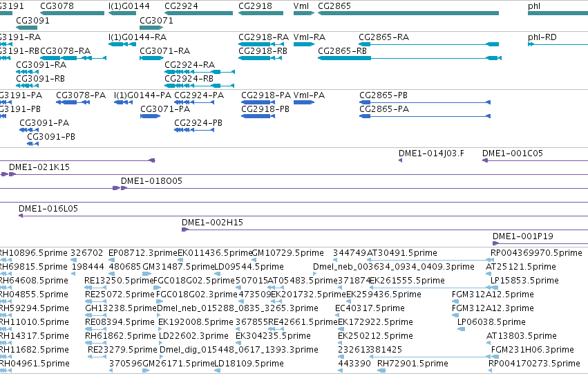Click the CG2918 gene feature
Viewport: 588px width, 374px height.
click(x=260, y=13)
